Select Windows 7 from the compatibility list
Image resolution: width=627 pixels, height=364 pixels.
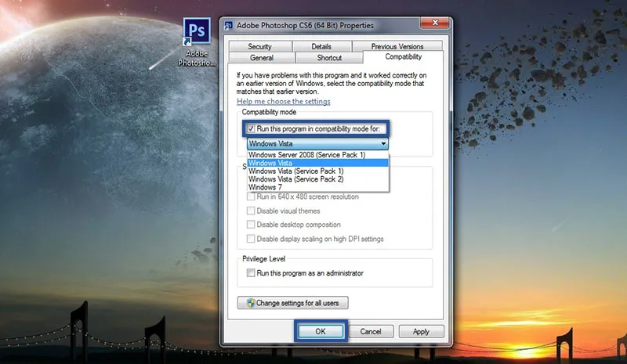tap(266, 188)
